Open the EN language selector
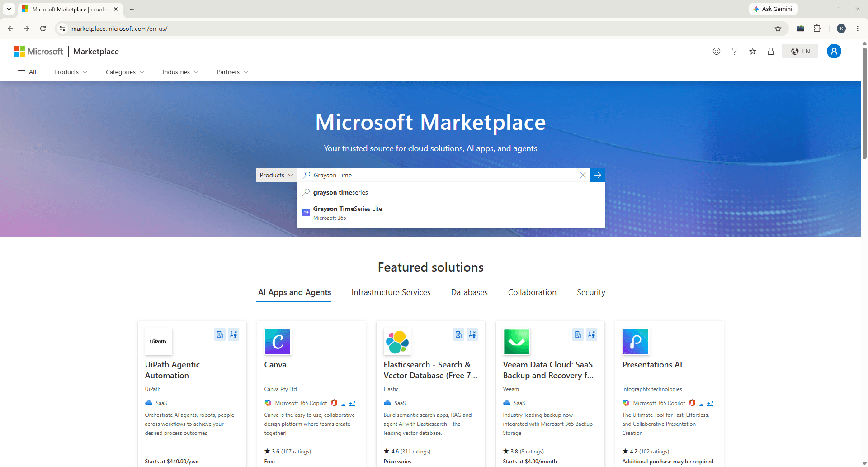Viewport: 868px width, 467px height. [x=800, y=51]
